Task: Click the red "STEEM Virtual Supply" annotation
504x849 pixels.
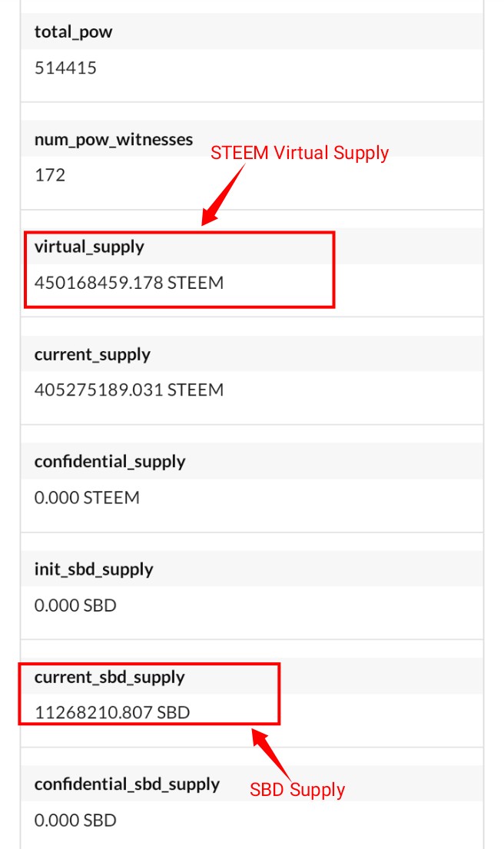Action: [x=300, y=152]
